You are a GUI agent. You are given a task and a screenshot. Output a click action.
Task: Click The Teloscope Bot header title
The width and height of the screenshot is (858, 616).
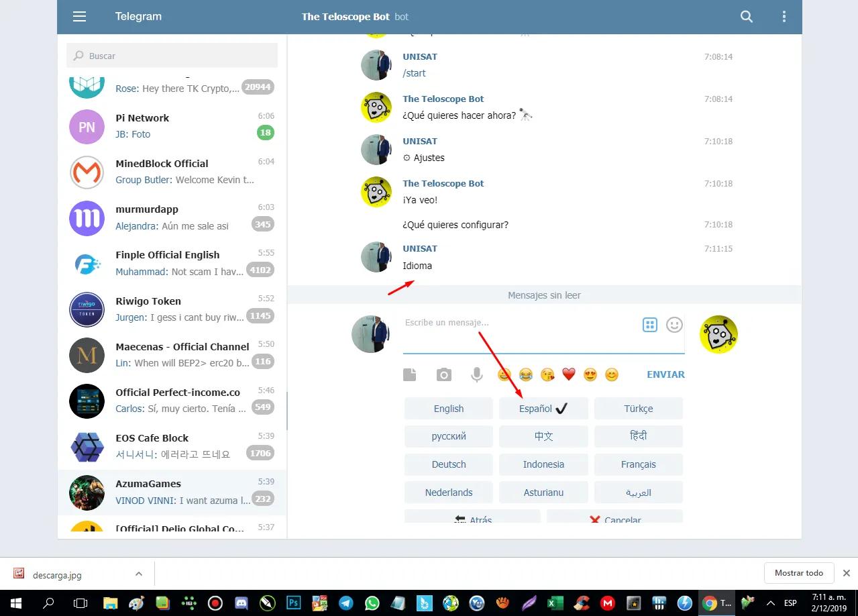tap(345, 17)
